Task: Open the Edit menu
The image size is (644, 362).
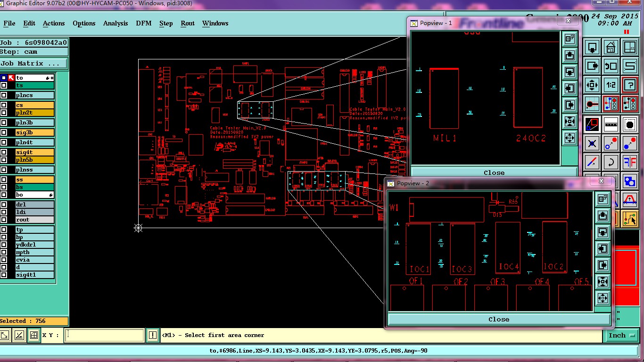Action: (x=29, y=23)
